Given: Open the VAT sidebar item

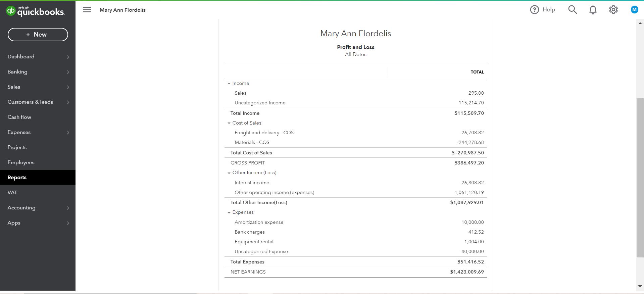Looking at the screenshot, I should tap(12, 193).
